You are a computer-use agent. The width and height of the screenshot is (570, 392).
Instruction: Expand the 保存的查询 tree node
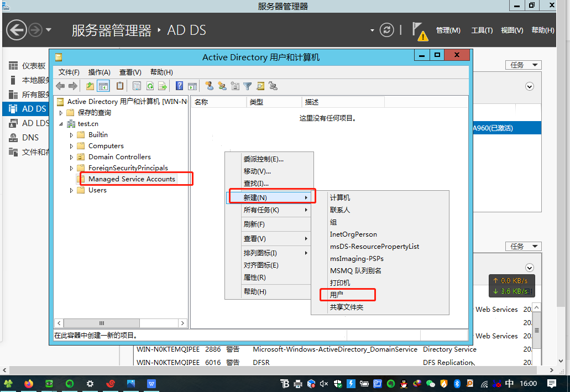[61, 113]
